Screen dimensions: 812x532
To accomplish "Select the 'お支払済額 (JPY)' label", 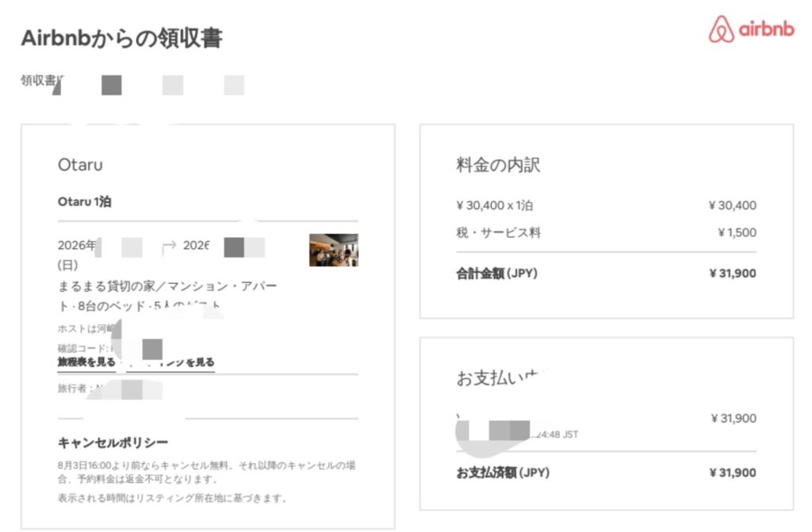I will click(503, 473).
